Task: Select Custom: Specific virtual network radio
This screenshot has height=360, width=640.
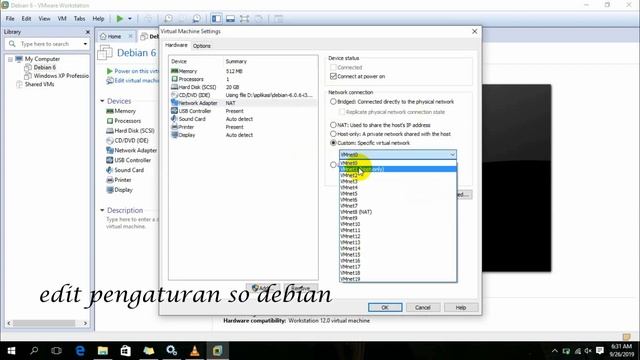Action: coord(333,143)
